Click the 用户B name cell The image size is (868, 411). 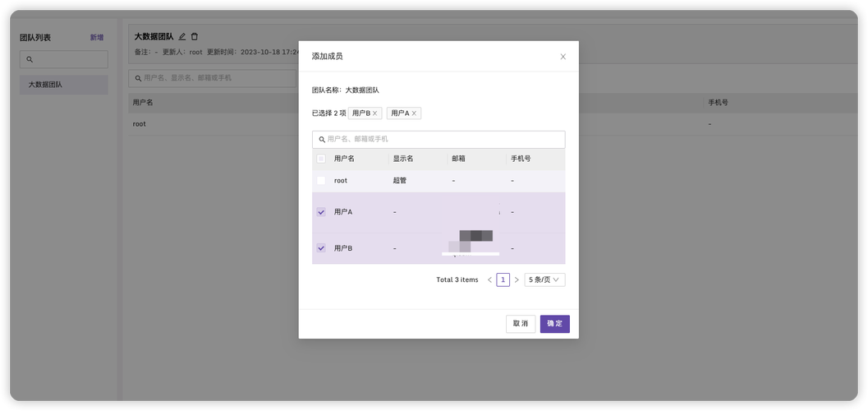coord(343,248)
